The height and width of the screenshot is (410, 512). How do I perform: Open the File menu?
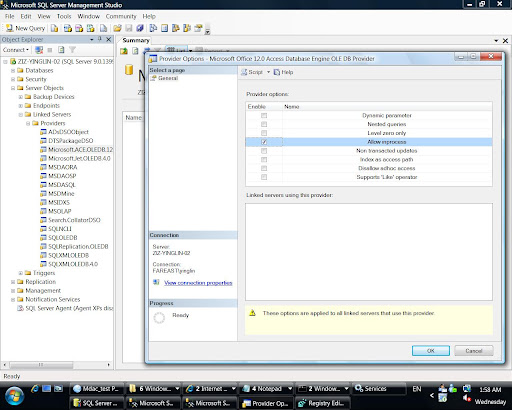pos(10,16)
